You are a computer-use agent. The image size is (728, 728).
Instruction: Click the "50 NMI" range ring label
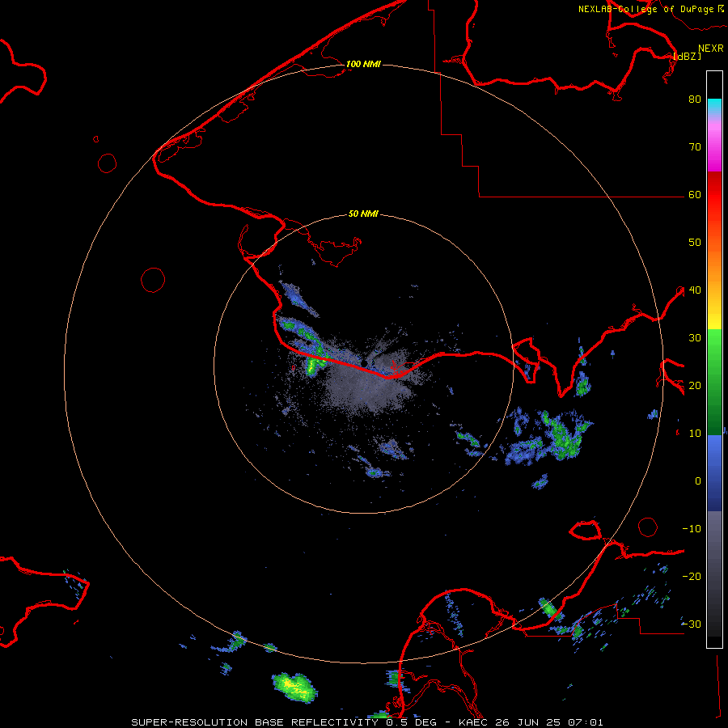(363, 214)
